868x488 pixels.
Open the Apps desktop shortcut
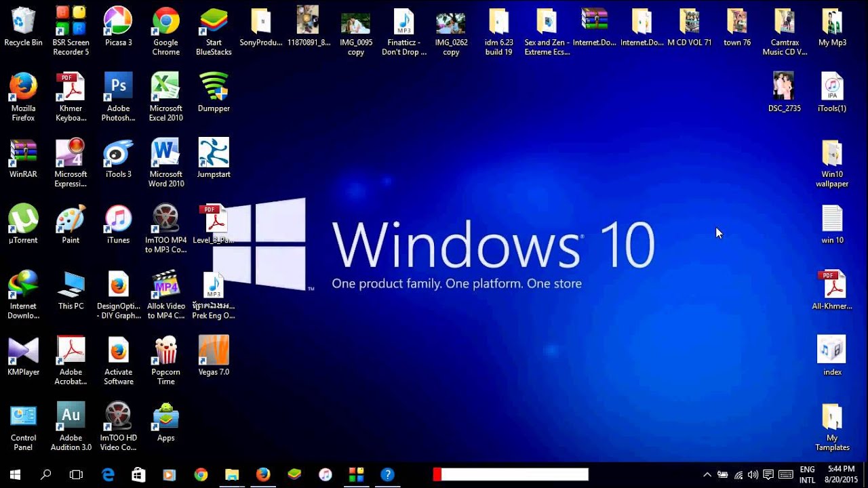(165, 422)
